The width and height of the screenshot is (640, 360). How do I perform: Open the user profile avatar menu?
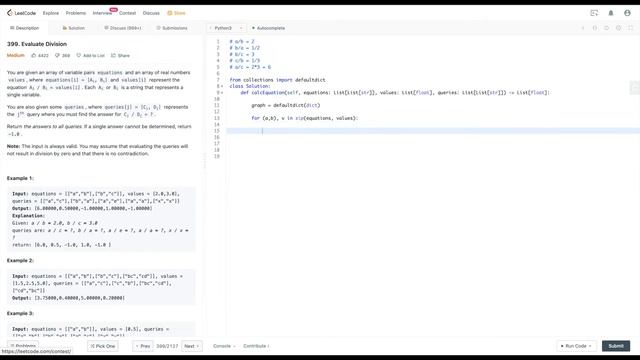coord(627,13)
